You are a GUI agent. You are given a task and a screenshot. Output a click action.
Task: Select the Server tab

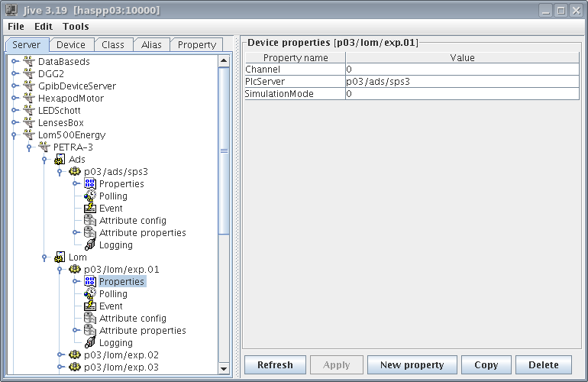click(26, 44)
